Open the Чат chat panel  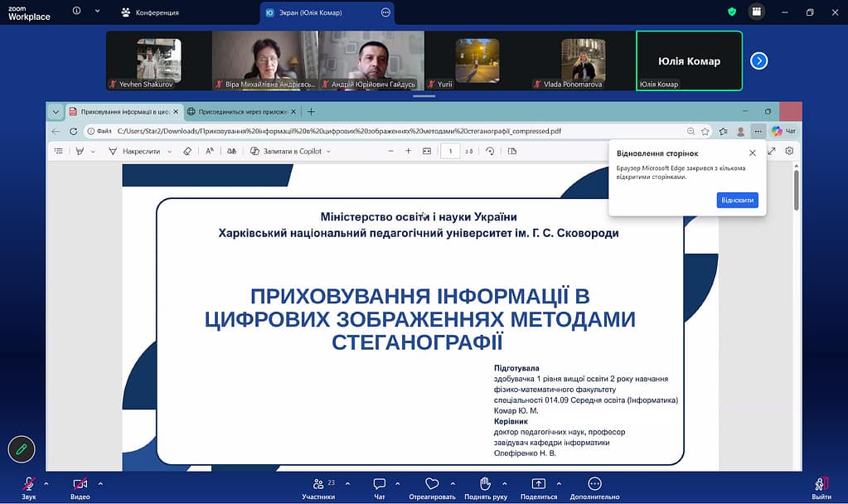380,484
